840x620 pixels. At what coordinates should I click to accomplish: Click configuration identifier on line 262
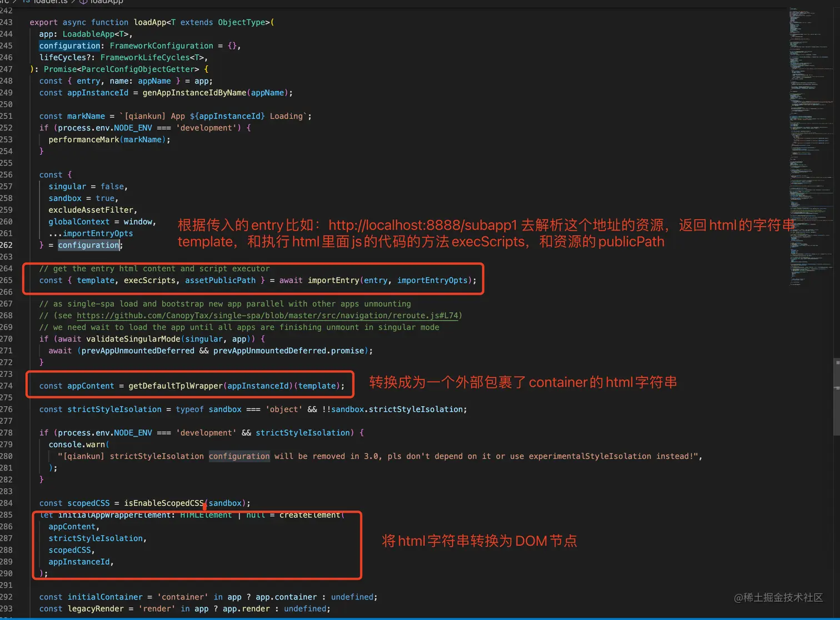88,245
